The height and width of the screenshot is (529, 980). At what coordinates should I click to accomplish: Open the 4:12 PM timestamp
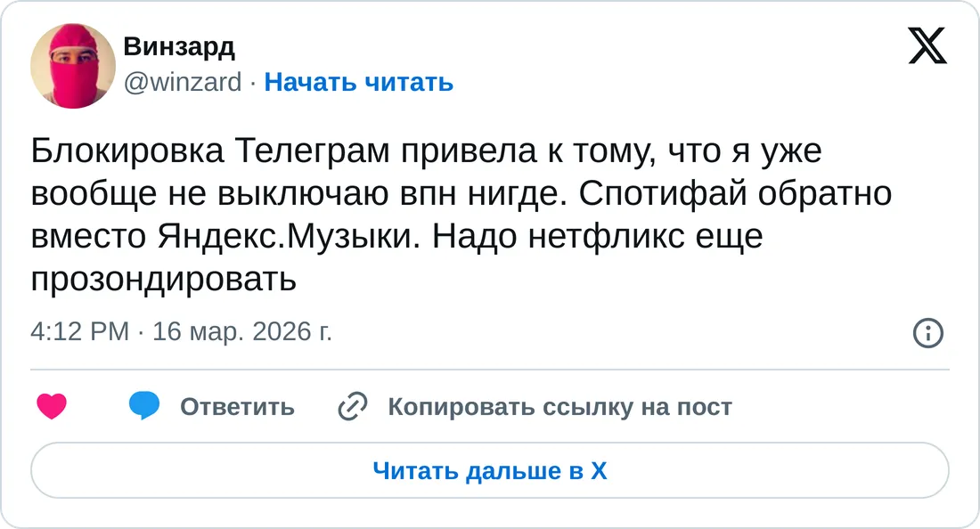(79, 332)
